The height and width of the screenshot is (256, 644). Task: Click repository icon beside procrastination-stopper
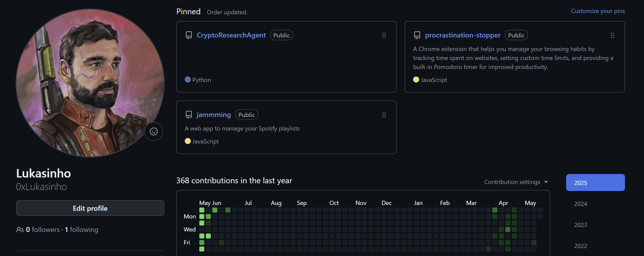point(417,35)
